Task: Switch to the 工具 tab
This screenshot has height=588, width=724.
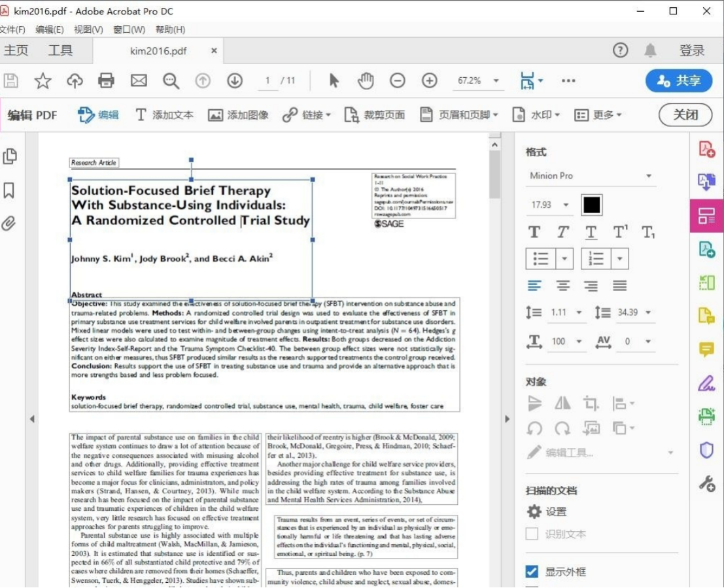Action: (60, 50)
